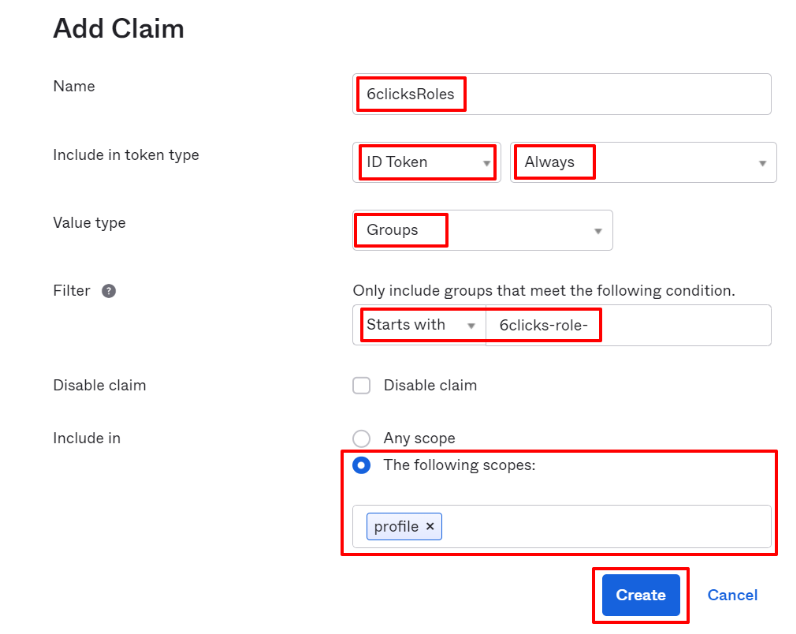The image size is (796, 634).
Task: Select the Any scope radio button
Action: [362, 438]
